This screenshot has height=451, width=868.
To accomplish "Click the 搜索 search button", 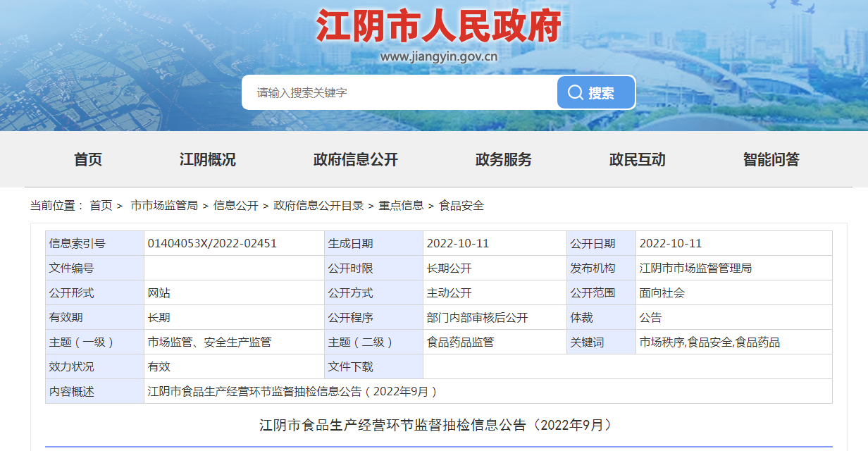I will 596,92.
